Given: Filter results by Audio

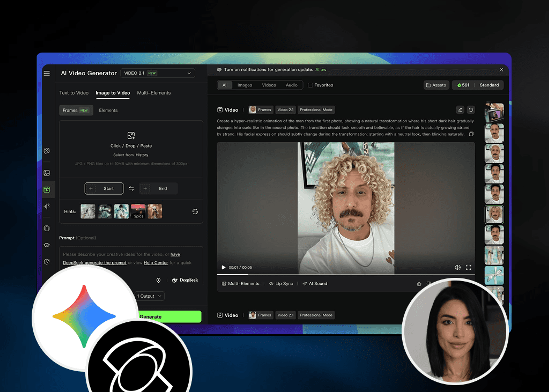Looking at the screenshot, I should [x=292, y=85].
